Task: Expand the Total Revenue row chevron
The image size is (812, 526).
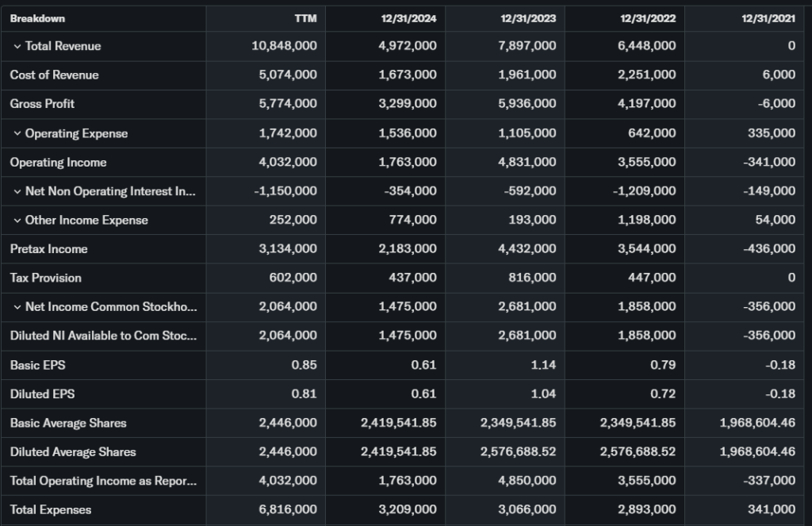Action: click(x=17, y=46)
